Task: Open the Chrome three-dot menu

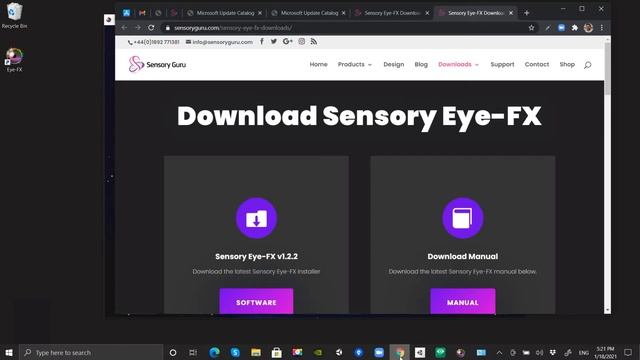Action: coord(602,28)
